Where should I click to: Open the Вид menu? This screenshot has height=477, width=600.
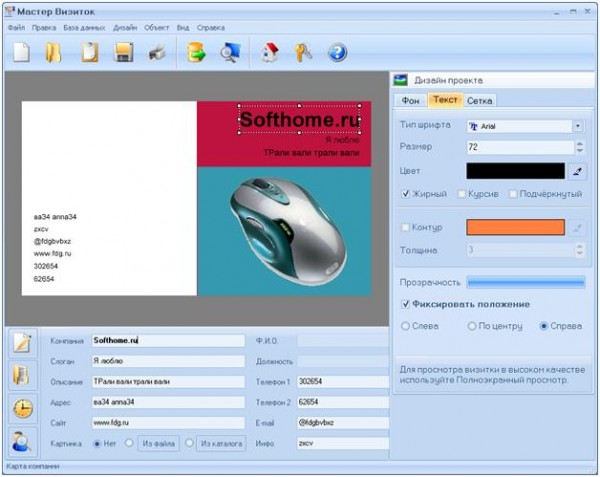[x=183, y=28]
